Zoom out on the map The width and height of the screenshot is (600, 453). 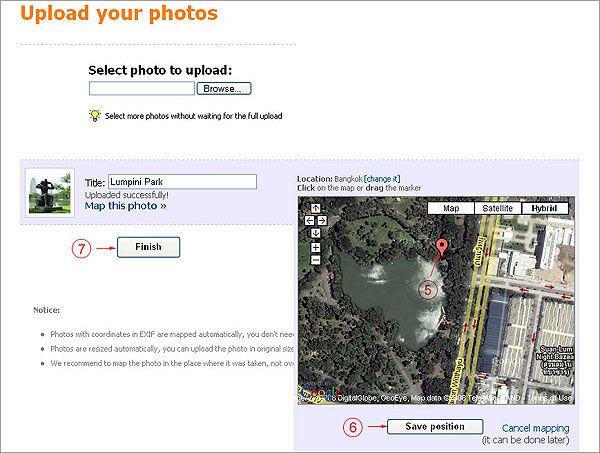point(316,260)
